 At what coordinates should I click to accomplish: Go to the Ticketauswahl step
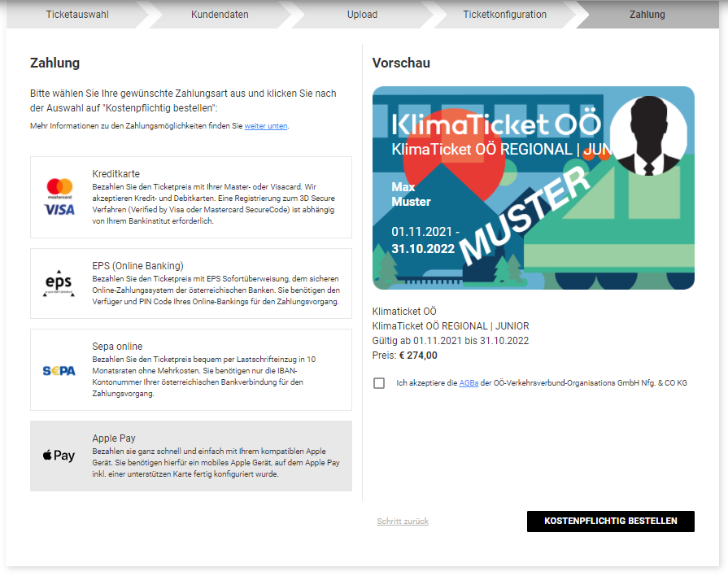tap(77, 15)
